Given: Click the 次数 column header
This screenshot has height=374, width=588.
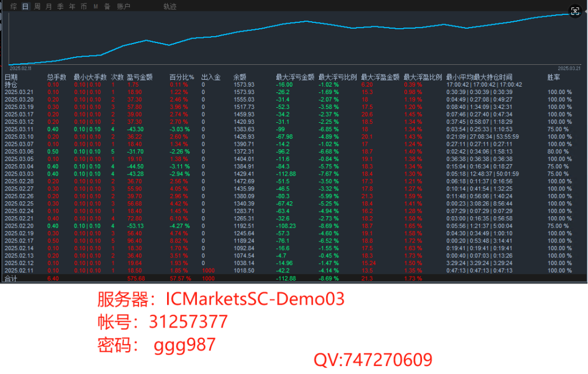Looking at the screenshot, I should point(117,77).
